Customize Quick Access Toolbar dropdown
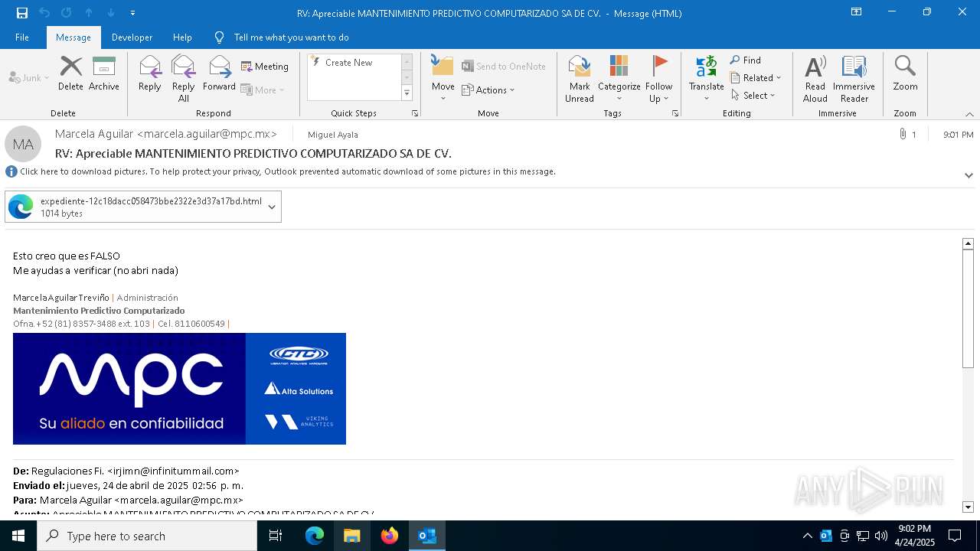The width and height of the screenshot is (980, 551). tap(132, 13)
